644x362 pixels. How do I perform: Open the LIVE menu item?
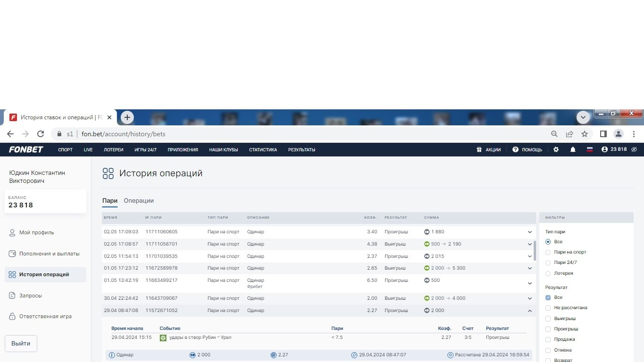tap(88, 150)
